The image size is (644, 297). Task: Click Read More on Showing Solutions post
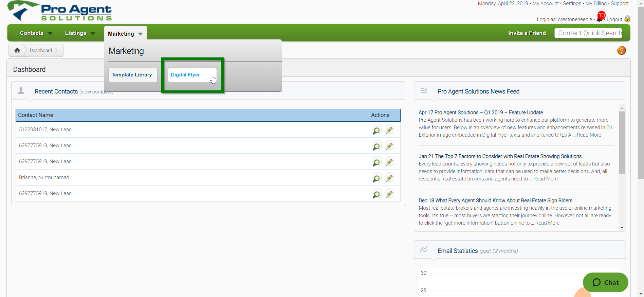pyautogui.click(x=546, y=179)
